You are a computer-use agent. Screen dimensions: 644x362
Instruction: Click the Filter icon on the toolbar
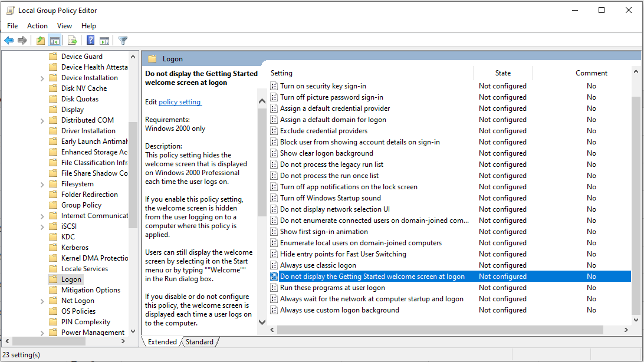click(122, 40)
